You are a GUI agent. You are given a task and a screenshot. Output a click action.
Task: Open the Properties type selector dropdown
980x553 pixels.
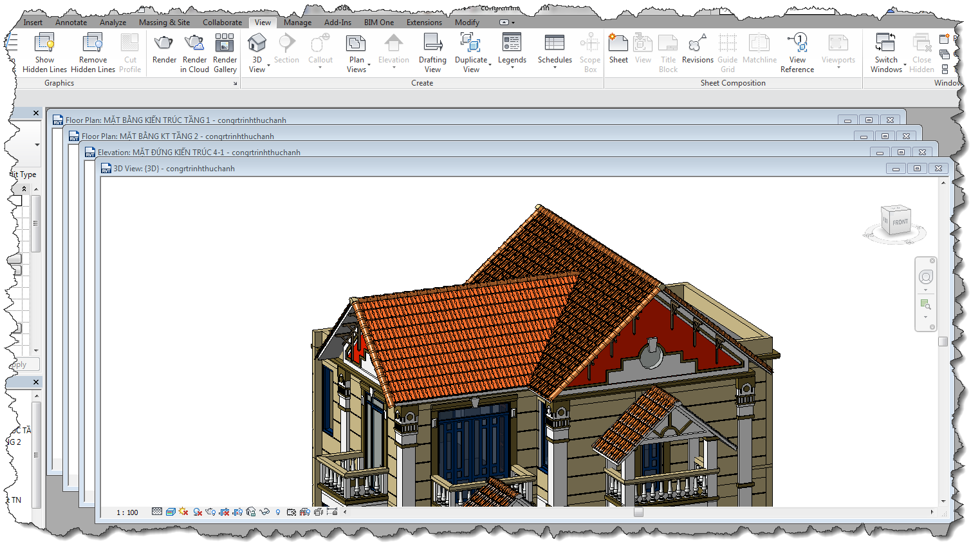click(x=37, y=145)
